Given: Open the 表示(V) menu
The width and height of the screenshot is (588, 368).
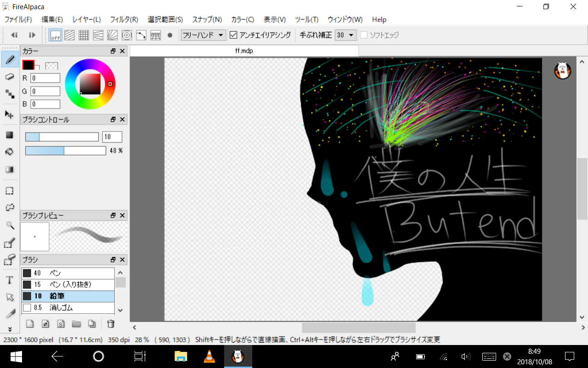Looking at the screenshot, I should click(275, 20).
